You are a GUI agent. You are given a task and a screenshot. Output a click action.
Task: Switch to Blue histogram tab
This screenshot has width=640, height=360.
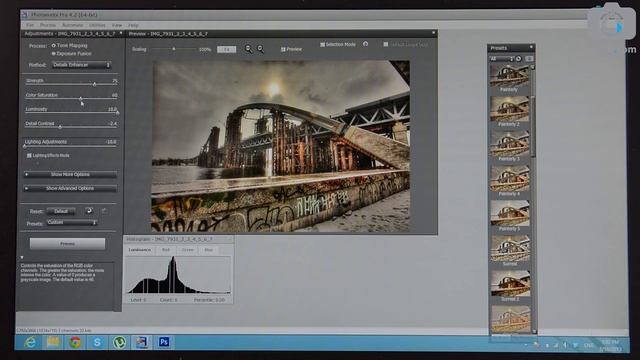(209, 250)
